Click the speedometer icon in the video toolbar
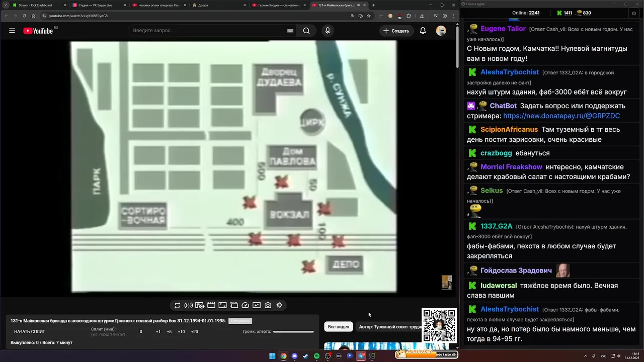The height and width of the screenshot is (362, 644). click(x=245, y=305)
